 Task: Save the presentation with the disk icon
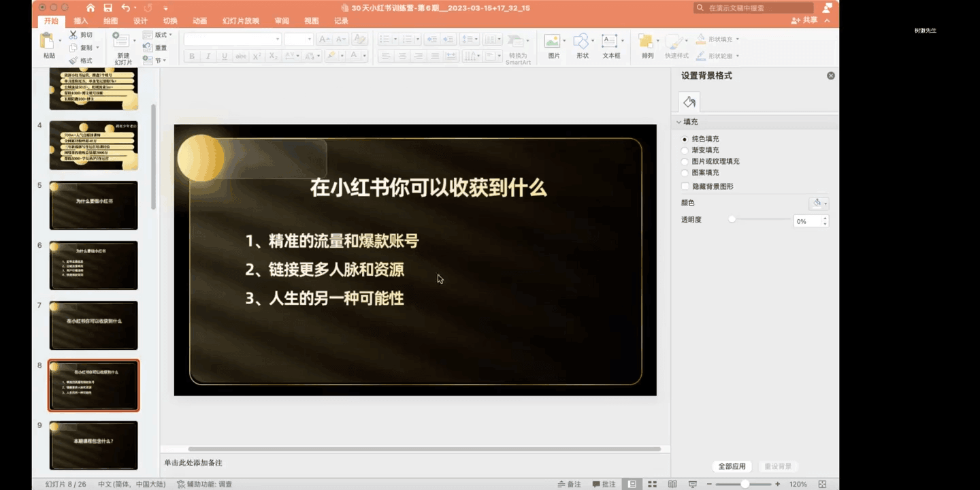pyautogui.click(x=108, y=7)
